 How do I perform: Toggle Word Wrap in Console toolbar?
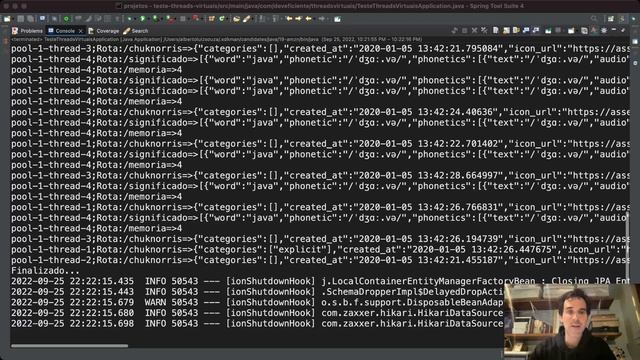click(516, 30)
